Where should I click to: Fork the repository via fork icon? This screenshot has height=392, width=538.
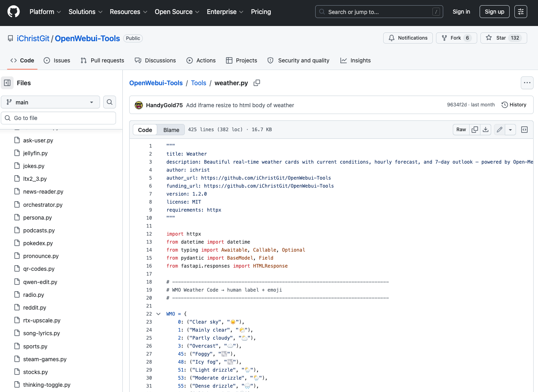point(444,38)
